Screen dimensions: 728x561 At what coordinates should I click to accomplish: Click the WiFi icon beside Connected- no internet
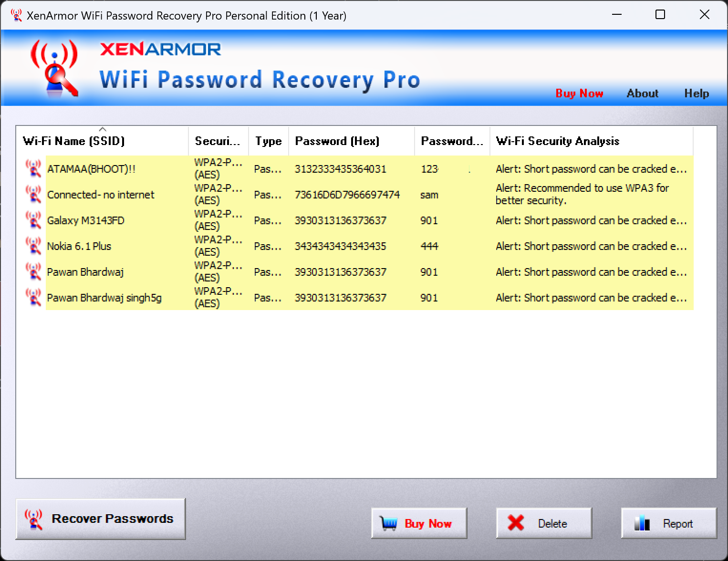click(x=33, y=194)
